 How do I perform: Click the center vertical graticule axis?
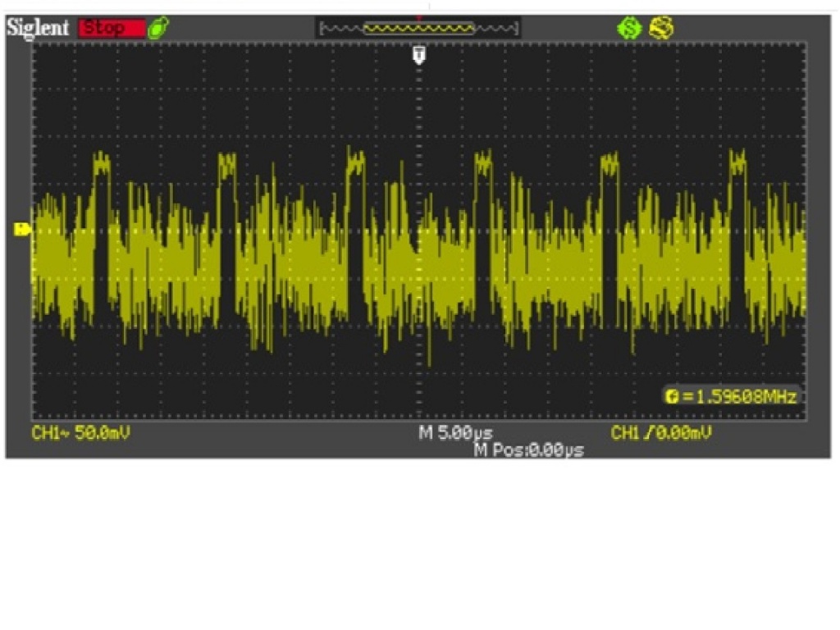[x=419, y=246]
